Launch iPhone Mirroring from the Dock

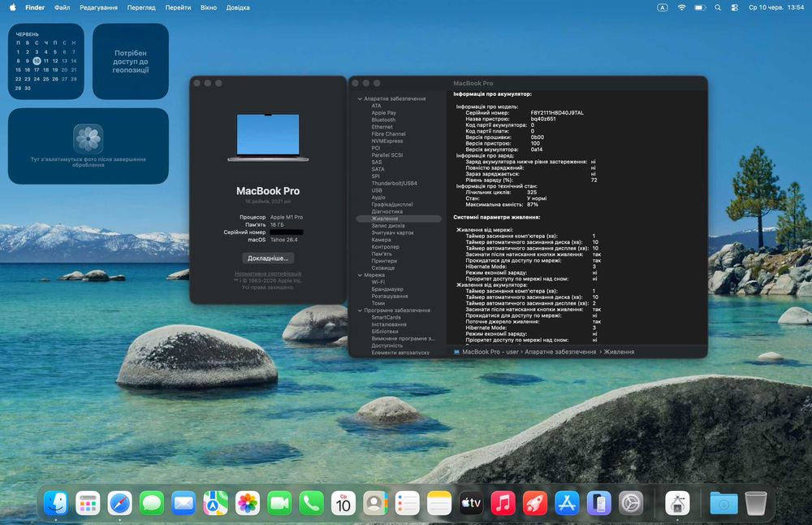599,503
